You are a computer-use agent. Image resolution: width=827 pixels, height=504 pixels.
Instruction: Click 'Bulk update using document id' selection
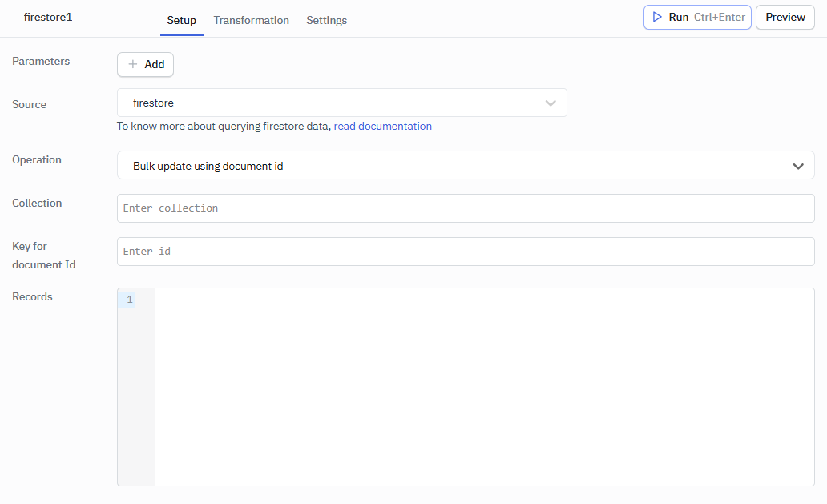point(208,166)
